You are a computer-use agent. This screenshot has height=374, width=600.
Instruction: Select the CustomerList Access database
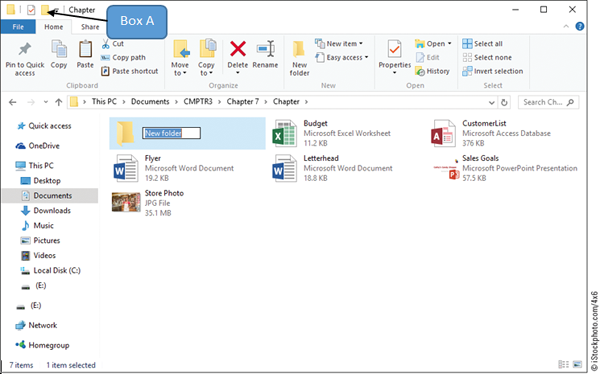491,133
